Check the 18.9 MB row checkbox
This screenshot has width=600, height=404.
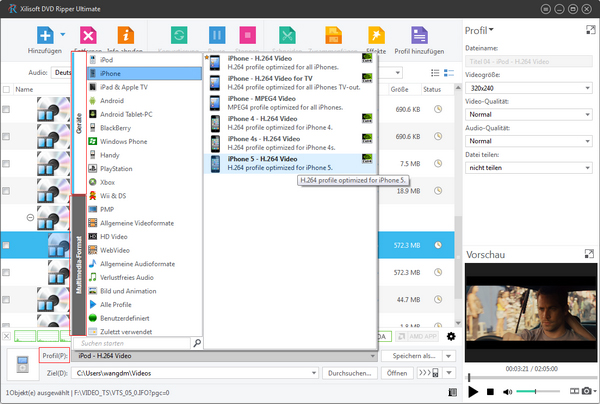pyautogui.click(x=6, y=191)
